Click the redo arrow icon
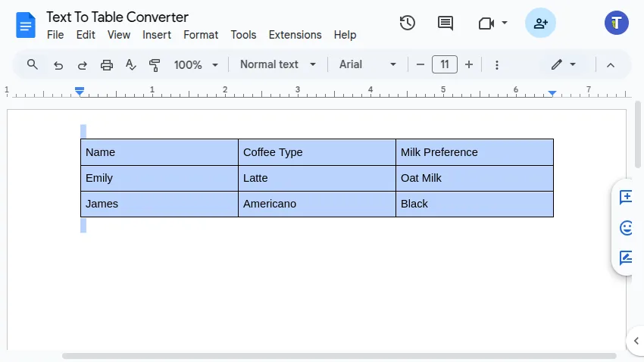 83,65
